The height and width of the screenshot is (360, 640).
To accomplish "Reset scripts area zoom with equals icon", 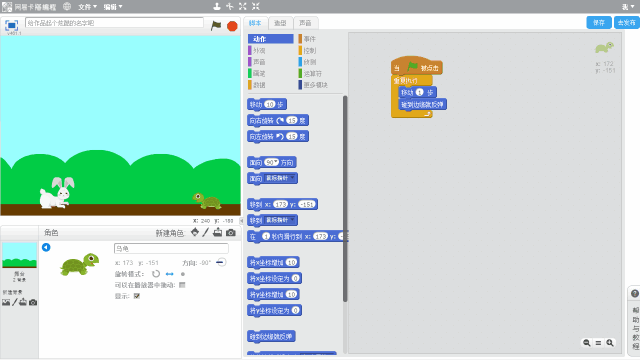I will [598, 343].
